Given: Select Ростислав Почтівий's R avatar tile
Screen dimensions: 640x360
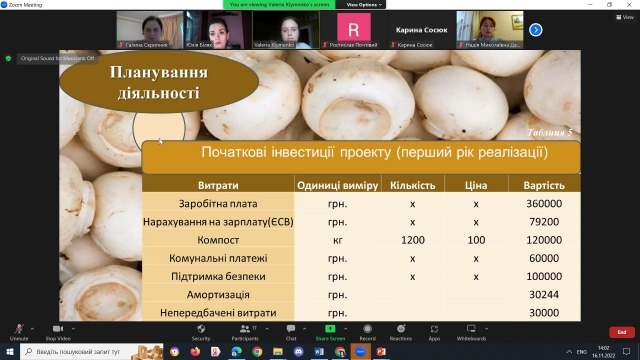Looking at the screenshot, I should (x=353, y=30).
